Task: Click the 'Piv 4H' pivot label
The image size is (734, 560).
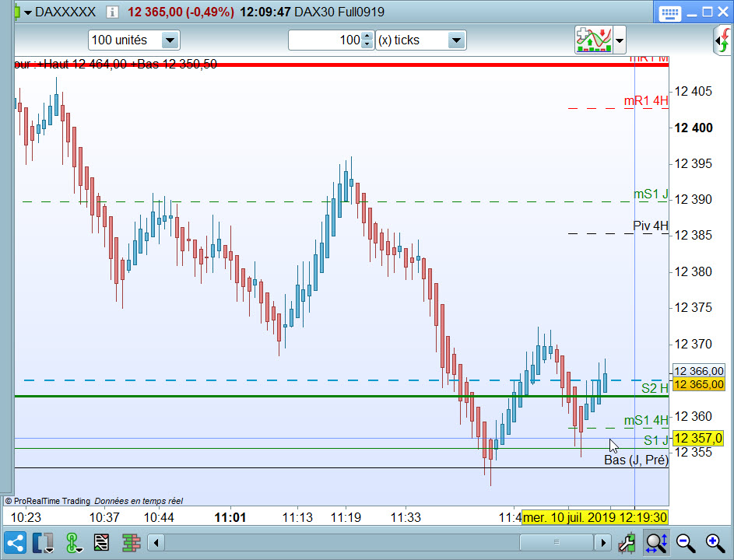Action: [651, 226]
